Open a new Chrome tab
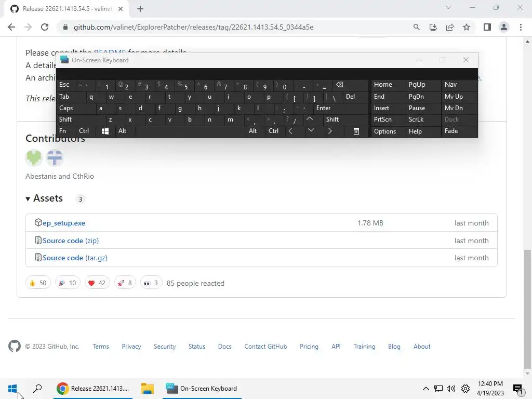Screen dimensions: 532x399 click(140, 9)
